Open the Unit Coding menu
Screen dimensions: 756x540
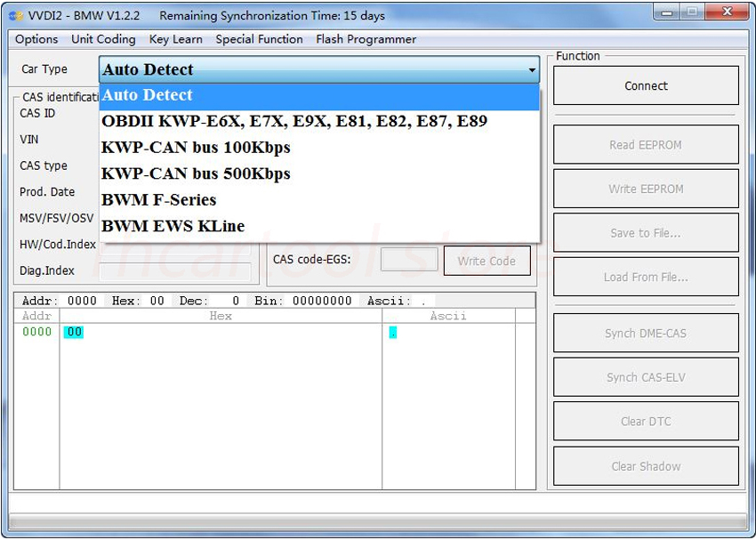[x=103, y=39]
